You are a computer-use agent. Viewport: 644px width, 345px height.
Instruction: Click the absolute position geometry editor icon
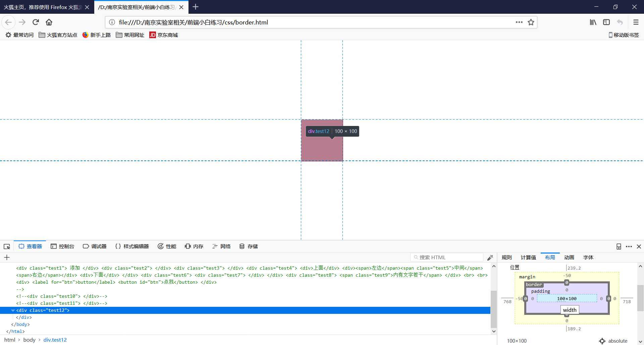[602, 341]
